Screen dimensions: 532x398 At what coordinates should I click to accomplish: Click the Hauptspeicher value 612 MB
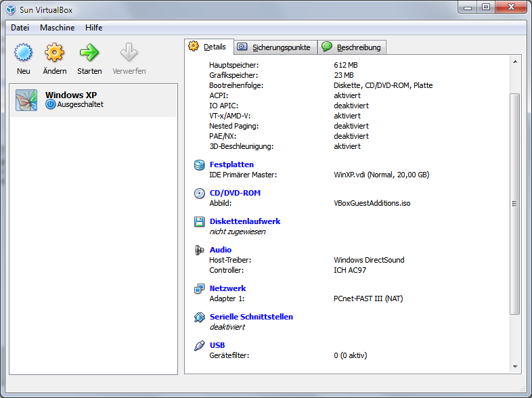click(x=346, y=65)
